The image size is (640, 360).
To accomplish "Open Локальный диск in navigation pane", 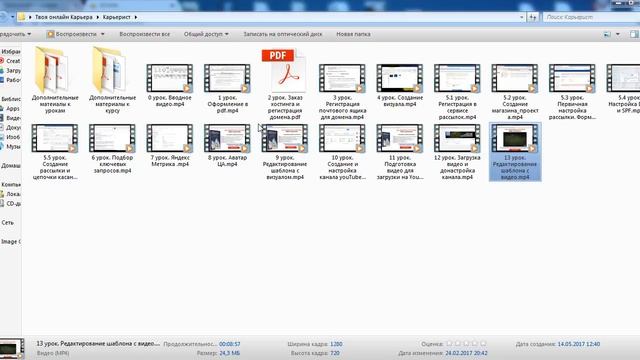I will click(10, 194).
